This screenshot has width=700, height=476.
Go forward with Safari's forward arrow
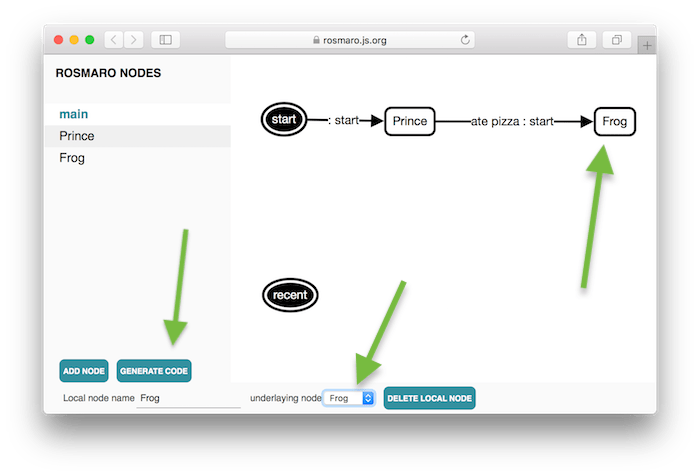point(133,40)
